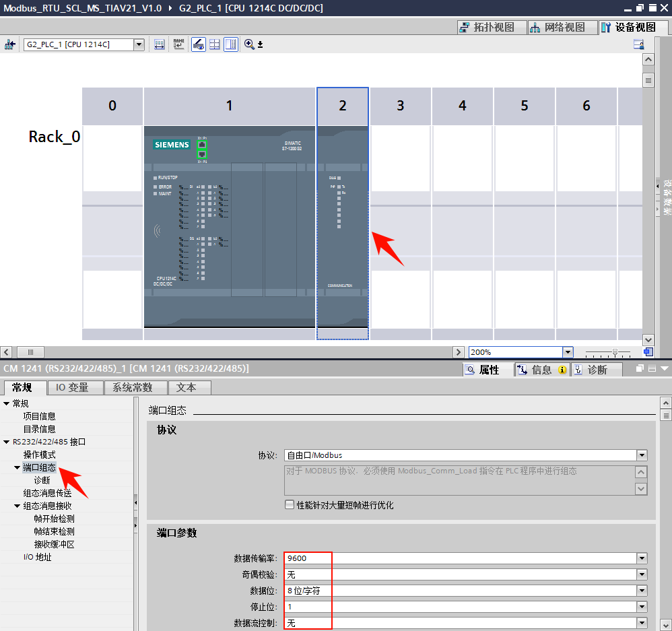The height and width of the screenshot is (631, 672).
Task: Open the 奇偶校验 parity dropdown
Action: tap(642, 574)
